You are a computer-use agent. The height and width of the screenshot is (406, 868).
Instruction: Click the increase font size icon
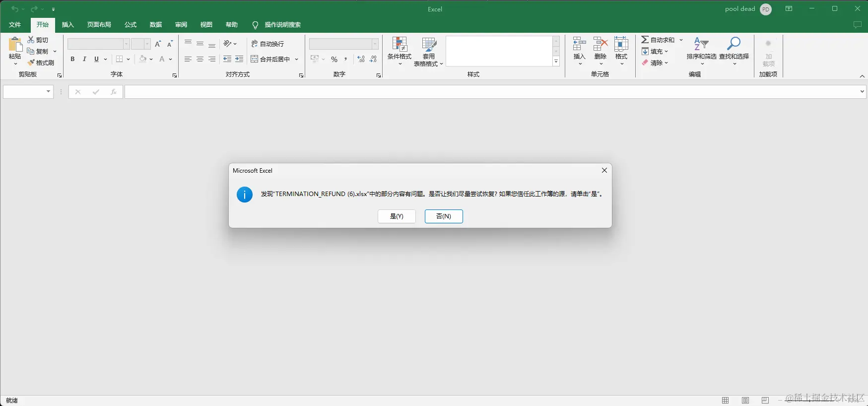(158, 44)
